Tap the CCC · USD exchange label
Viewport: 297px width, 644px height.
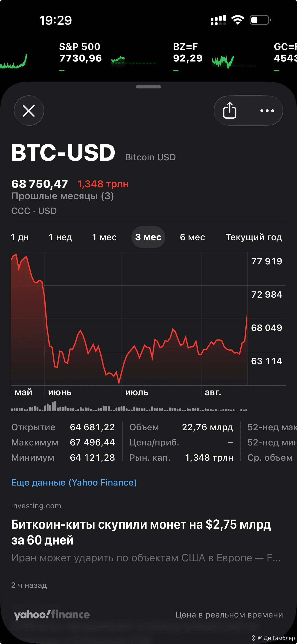pos(34,211)
